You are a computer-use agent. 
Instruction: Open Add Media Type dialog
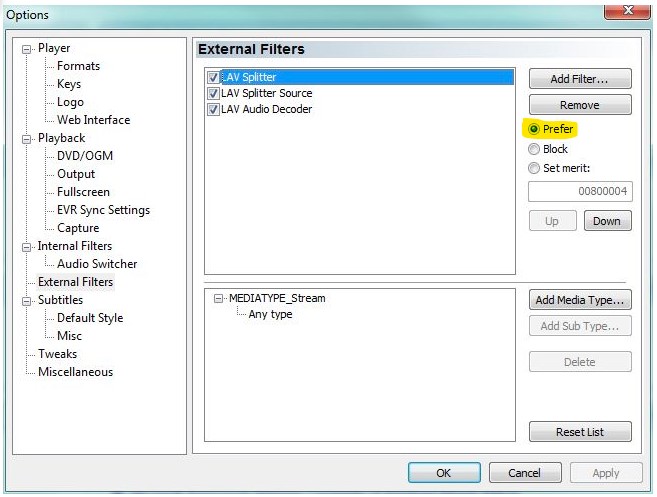[580, 300]
